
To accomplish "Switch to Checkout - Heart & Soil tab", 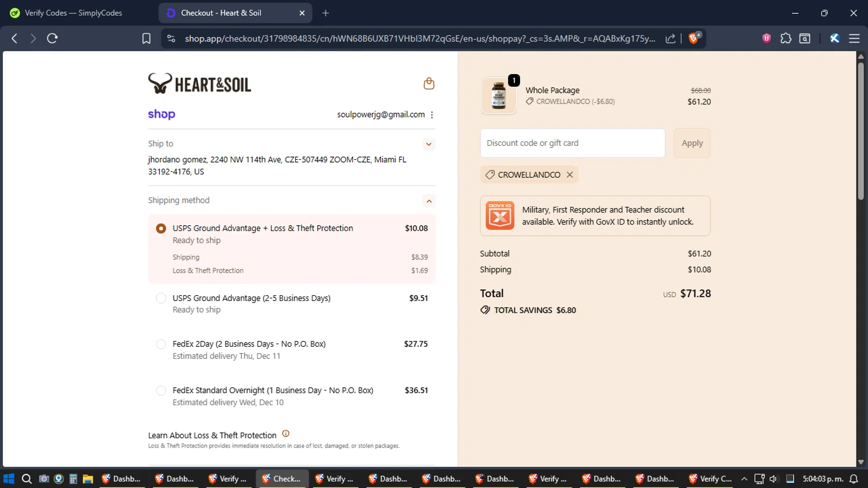I will [x=235, y=13].
